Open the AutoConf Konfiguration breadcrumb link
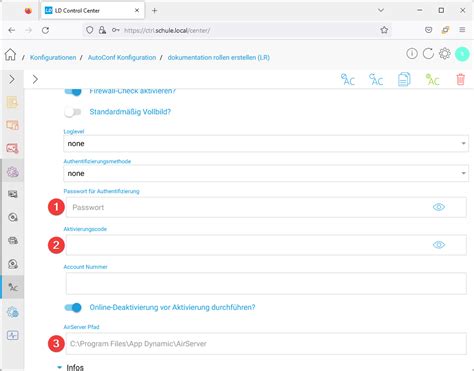Screen dimensions: 474x371 122,57
